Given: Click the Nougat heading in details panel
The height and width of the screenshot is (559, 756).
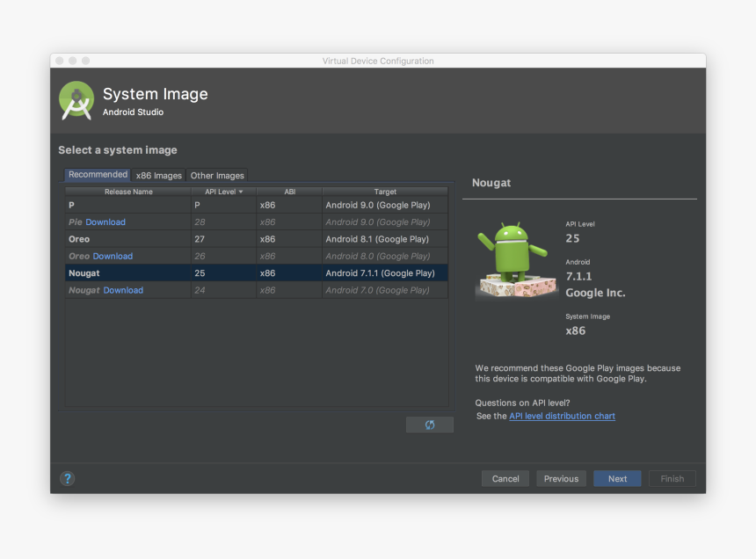Looking at the screenshot, I should [491, 183].
